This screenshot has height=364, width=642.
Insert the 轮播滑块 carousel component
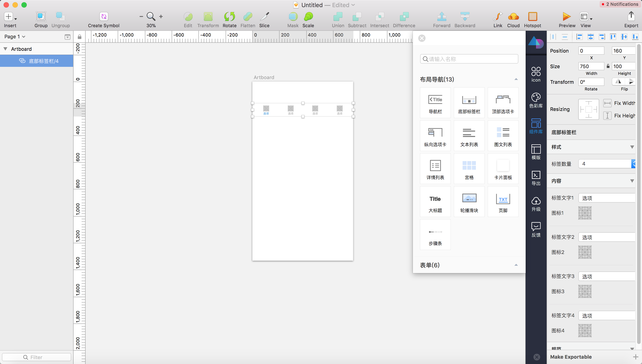469,202
